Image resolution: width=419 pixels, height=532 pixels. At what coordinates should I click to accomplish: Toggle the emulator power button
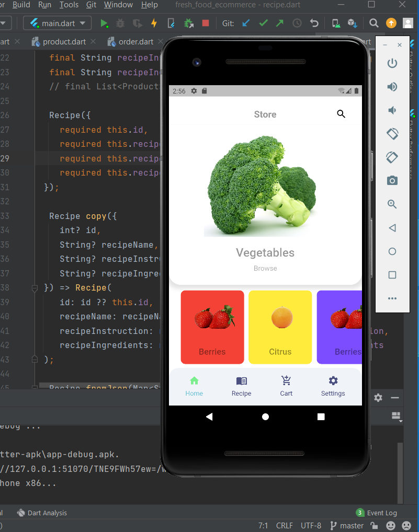(392, 63)
